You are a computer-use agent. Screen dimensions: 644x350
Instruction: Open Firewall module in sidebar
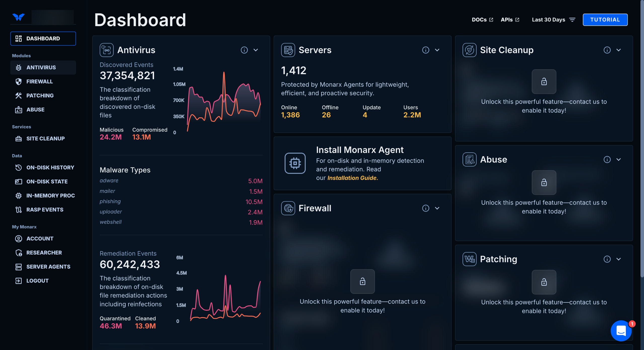pyautogui.click(x=40, y=81)
